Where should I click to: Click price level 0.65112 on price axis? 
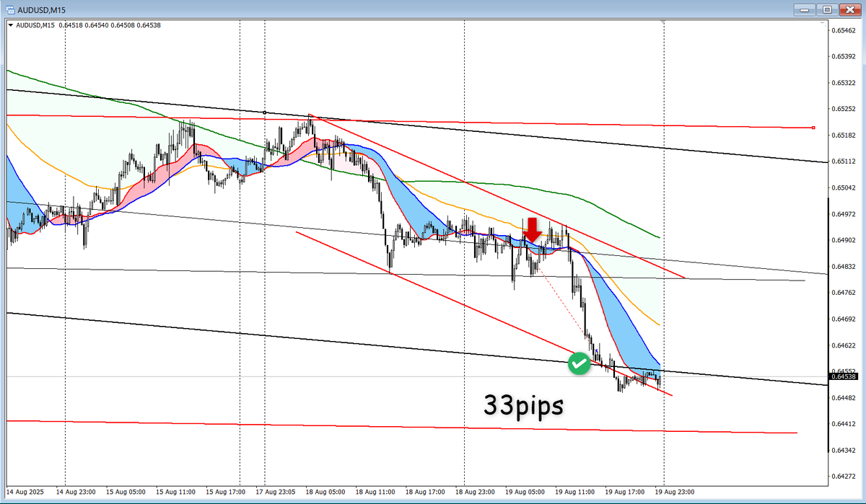(x=843, y=162)
